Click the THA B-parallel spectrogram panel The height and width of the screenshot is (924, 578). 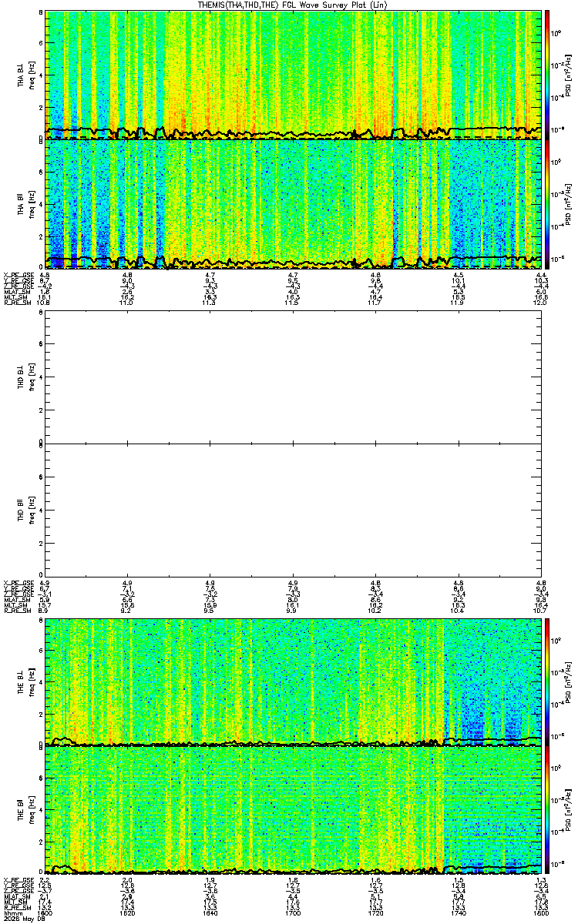(294, 203)
